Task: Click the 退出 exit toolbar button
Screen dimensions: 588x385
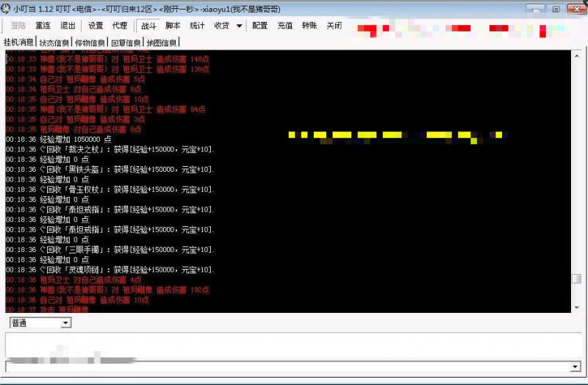Action: point(68,26)
